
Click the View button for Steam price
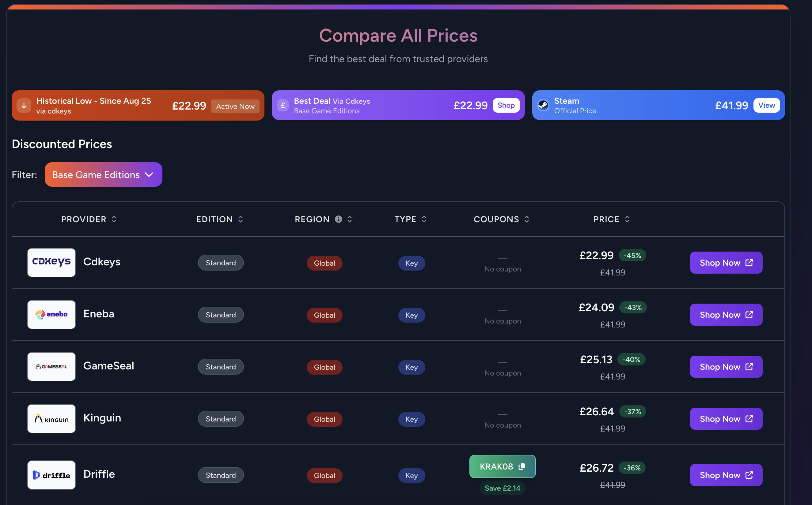coord(766,105)
